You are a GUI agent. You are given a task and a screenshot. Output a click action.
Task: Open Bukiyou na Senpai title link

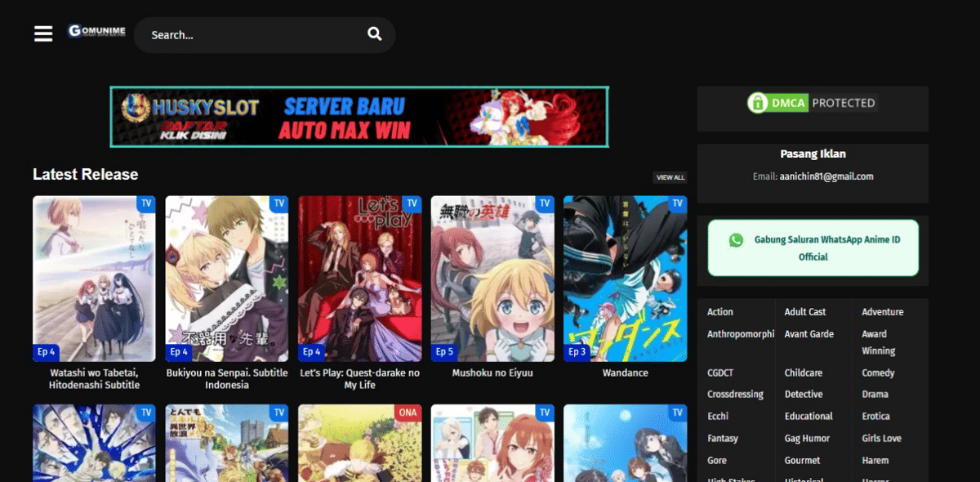(x=227, y=379)
